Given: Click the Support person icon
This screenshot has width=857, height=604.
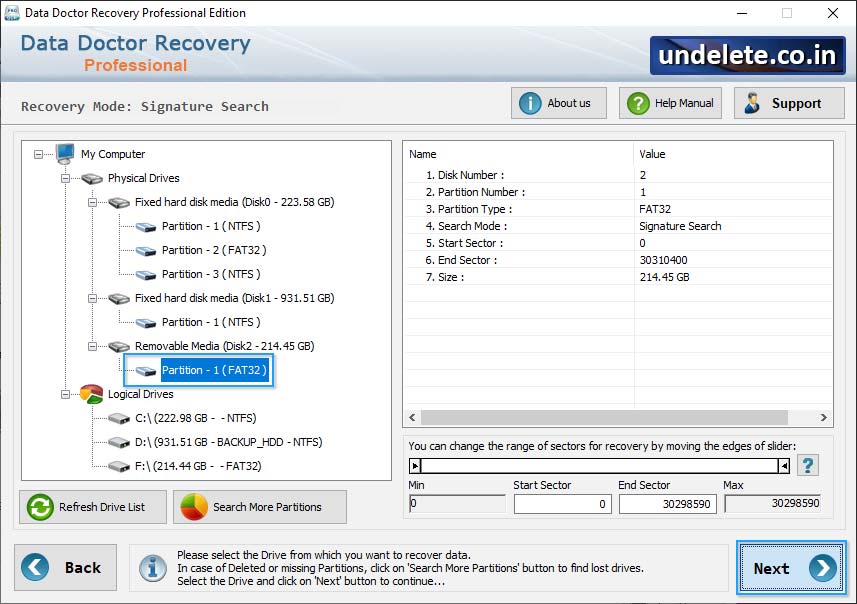Looking at the screenshot, I should click(x=753, y=102).
